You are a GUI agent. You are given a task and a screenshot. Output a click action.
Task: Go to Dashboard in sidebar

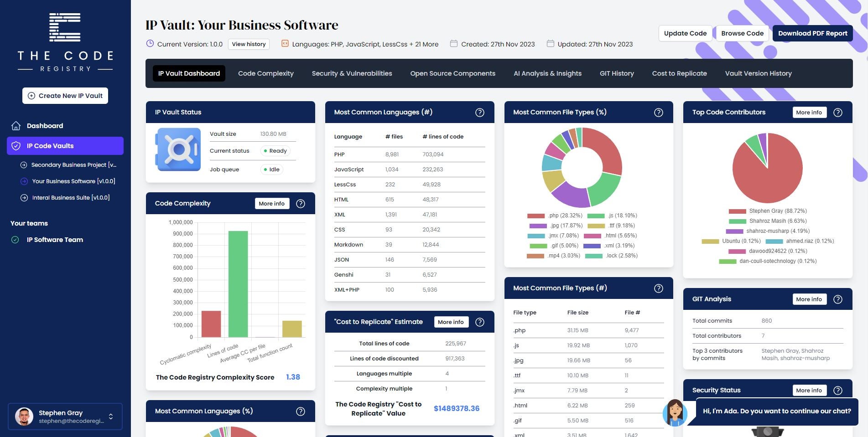[x=45, y=126]
